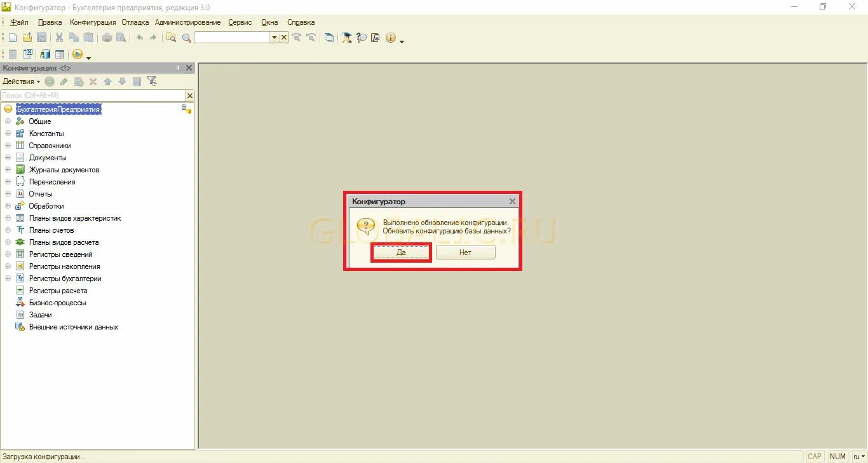Click the filter by subsystems funnel icon
This screenshot has width=868, height=463.
point(151,81)
